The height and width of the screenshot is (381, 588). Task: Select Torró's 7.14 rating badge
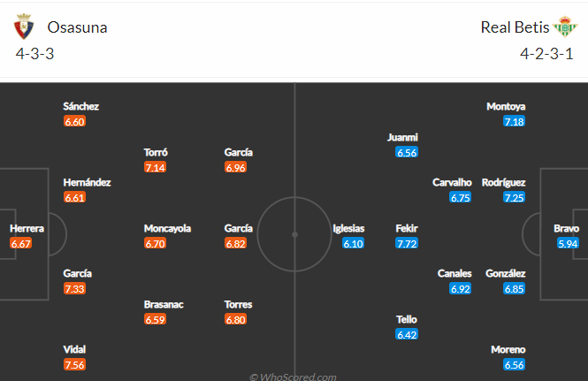pyautogui.click(x=155, y=167)
